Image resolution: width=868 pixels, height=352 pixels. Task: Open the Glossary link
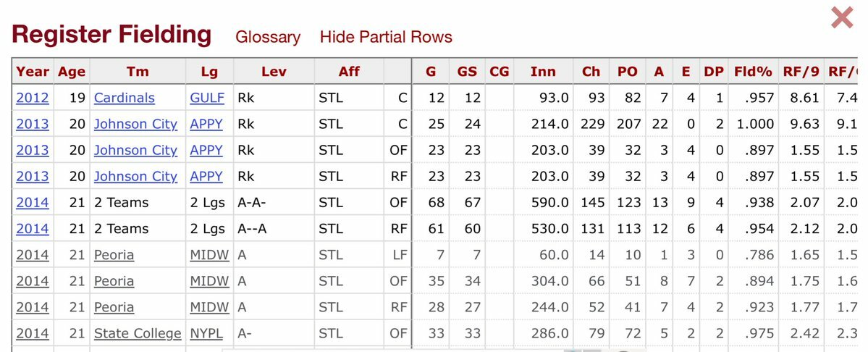click(x=268, y=37)
